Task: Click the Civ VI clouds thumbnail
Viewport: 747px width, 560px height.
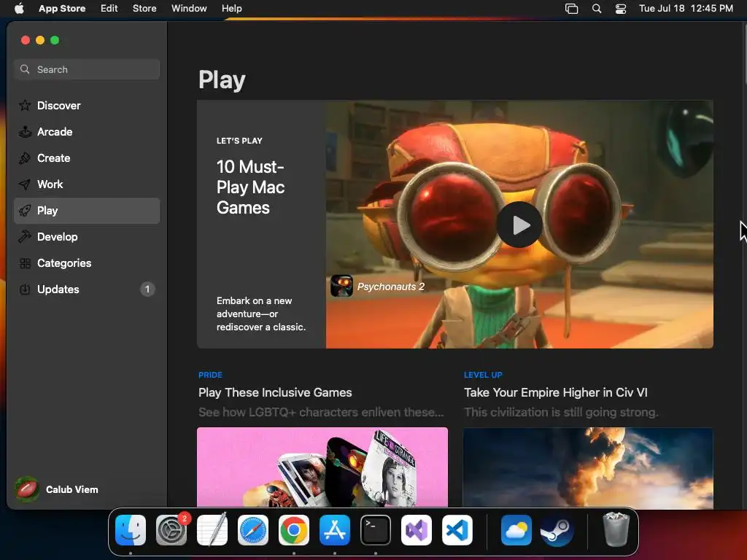Action: (588, 467)
